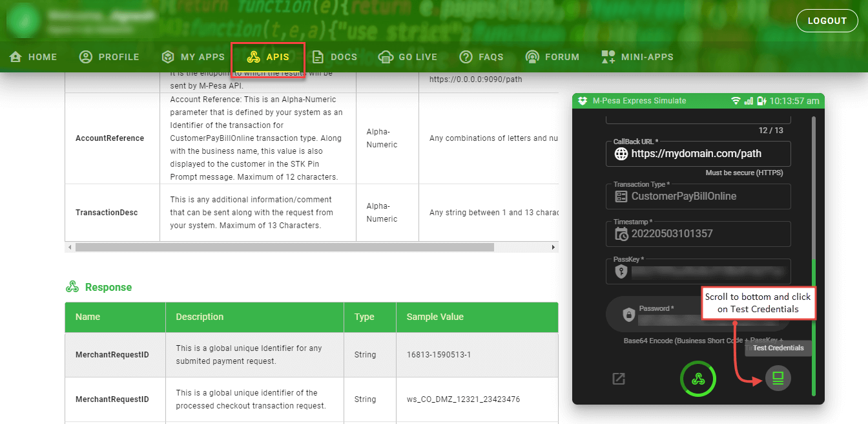This screenshot has width=868, height=424.
Task: Click the wifi icon in simulator status bar
Action: [x=736, y=101]
